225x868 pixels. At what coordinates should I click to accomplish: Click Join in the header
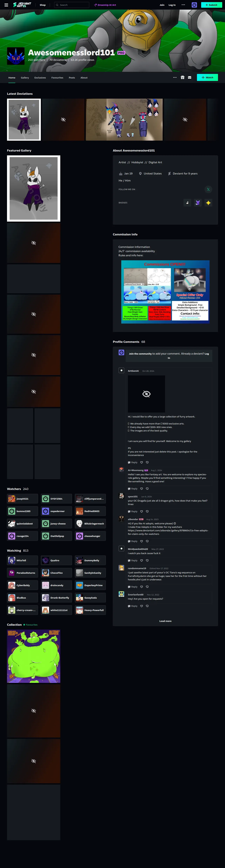tap(162, 5)
